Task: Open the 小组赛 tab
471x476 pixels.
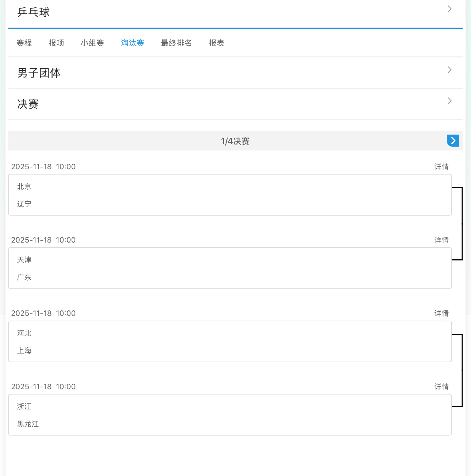Action: (92, 43)
